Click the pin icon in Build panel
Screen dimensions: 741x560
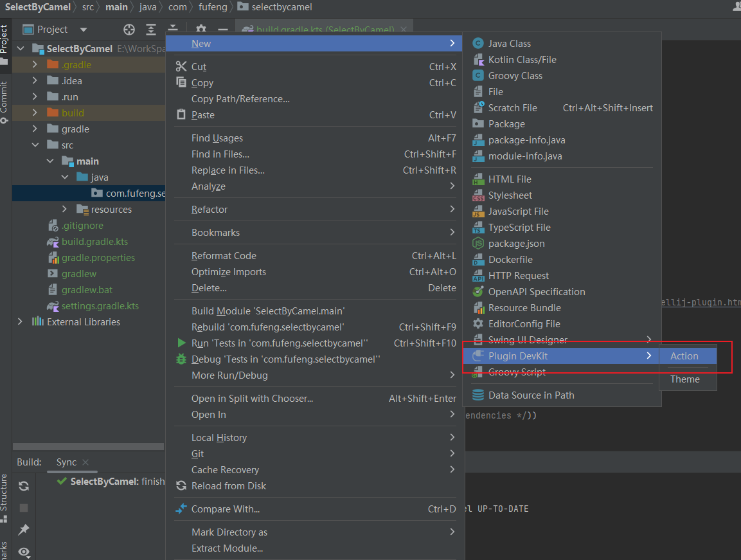[x=24, y=529]
